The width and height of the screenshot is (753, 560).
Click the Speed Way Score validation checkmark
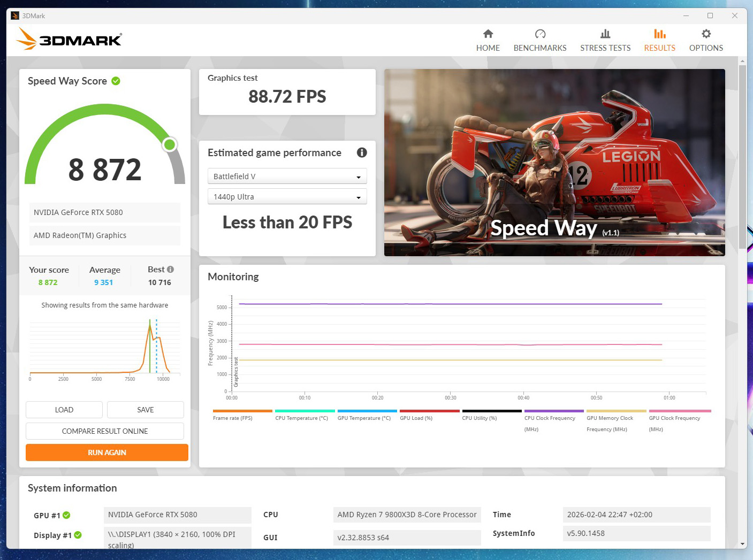coord(116,81)
